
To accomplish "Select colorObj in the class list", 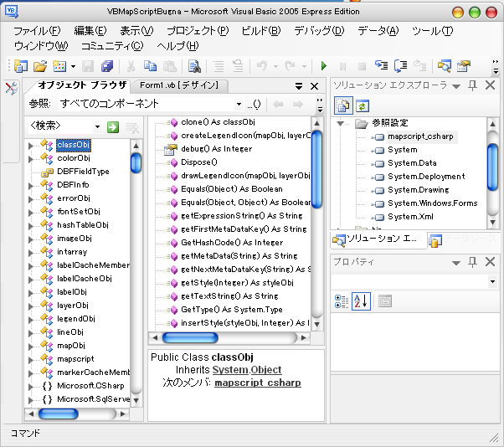I will 74,158.
